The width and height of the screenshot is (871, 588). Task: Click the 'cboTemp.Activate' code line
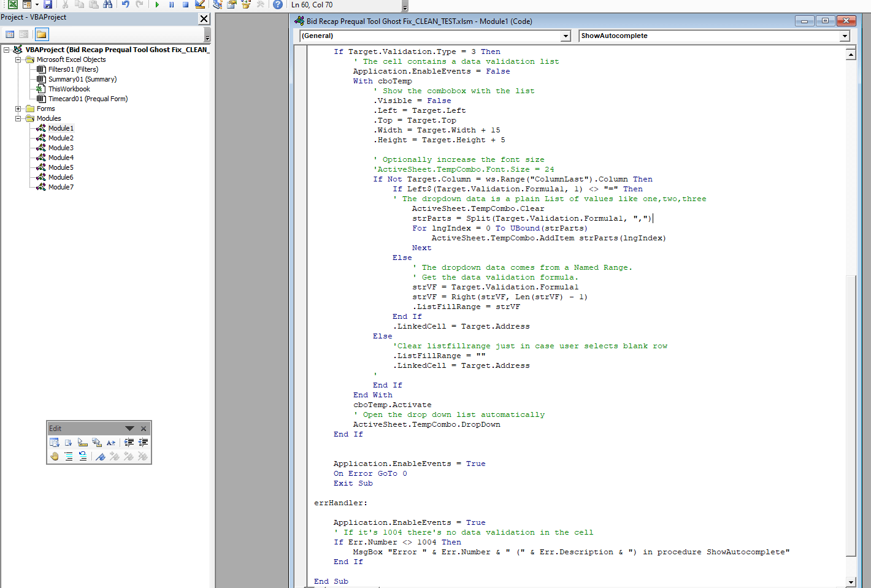[392, 405]
